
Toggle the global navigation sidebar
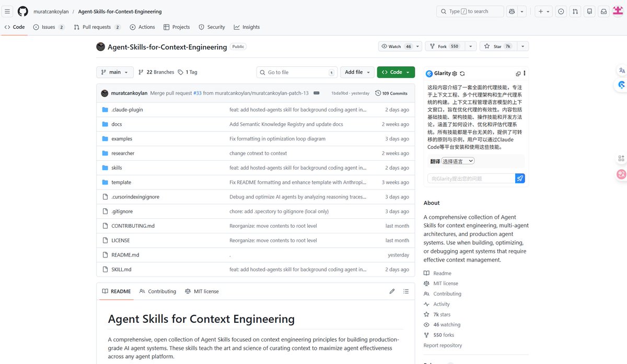pos(7,11)
